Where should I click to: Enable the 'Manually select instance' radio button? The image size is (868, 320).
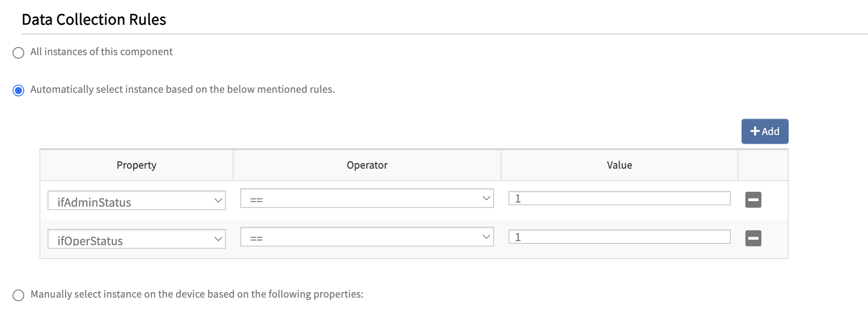[18, 295]
